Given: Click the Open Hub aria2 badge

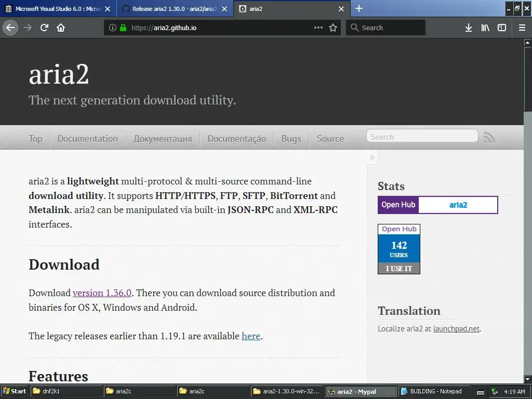Looking at the screenshot, I should pos(437,205).
